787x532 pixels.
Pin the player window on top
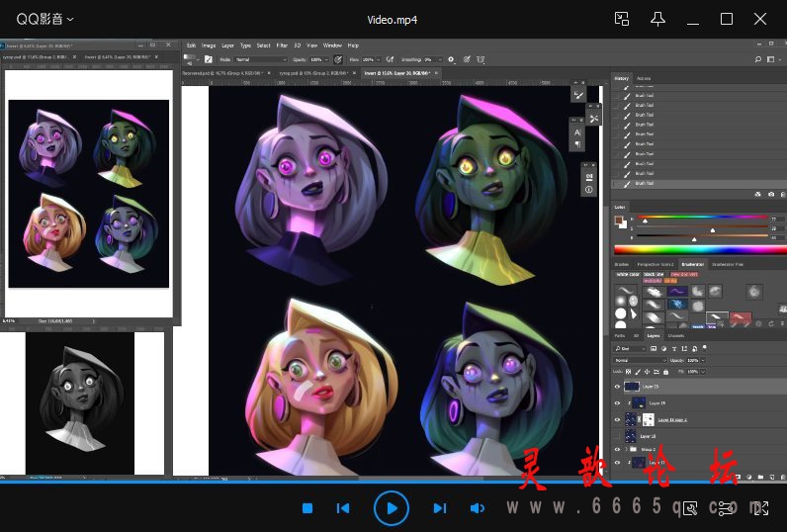pyautogui.click(x=657, y=19)
